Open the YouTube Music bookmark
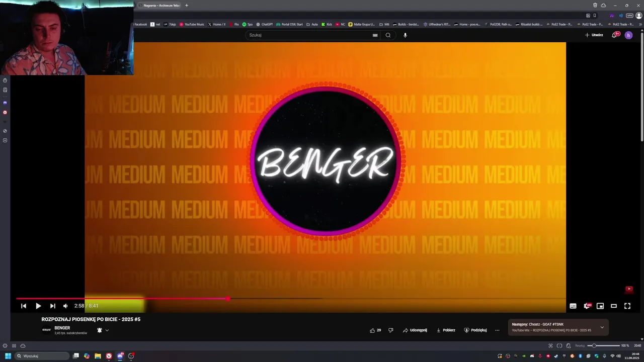644x362 pixels. [x=192, y=24]
